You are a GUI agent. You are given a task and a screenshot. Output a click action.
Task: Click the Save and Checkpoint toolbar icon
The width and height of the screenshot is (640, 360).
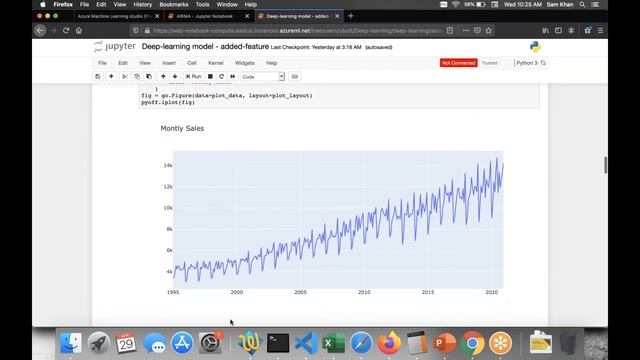98,76
